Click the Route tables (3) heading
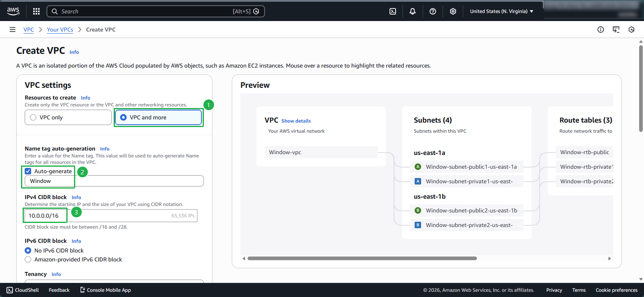Screen dimensions: 644x297 click(x=586, y=120)
